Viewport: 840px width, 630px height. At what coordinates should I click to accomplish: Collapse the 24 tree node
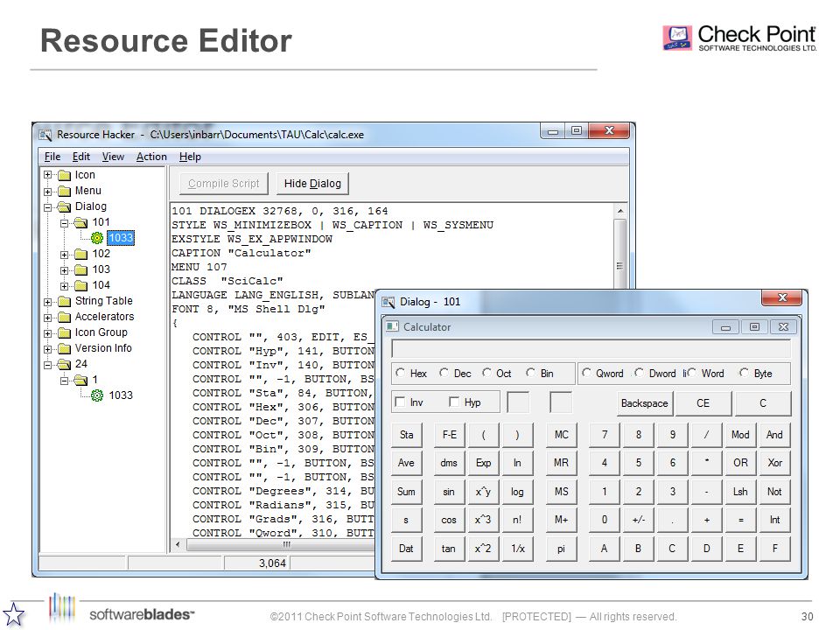[47, 365]
